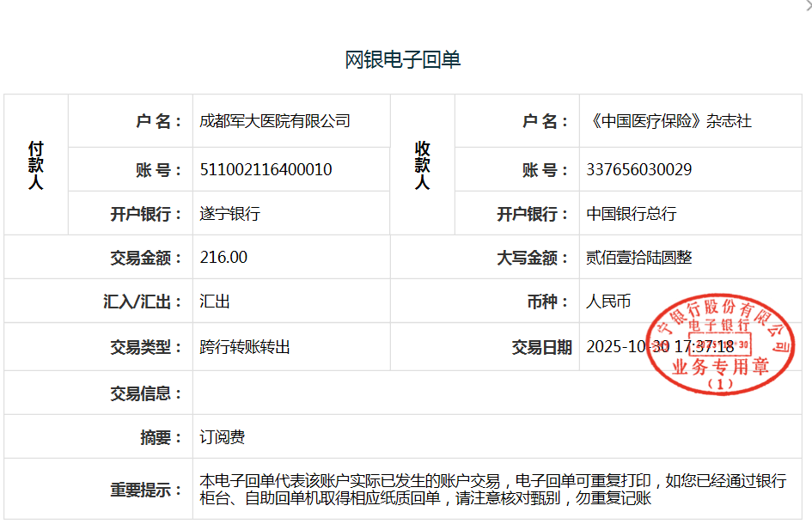The width and height of the screenshot is (812, 524).
Task: Select the uppercase amount 贰佰壹拾陆圆整
Action: [x=638, y=258]
